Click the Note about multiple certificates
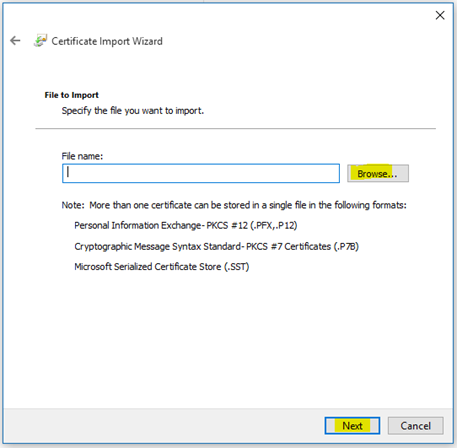Viewport: 457px width, 448px height. (234, 205)
